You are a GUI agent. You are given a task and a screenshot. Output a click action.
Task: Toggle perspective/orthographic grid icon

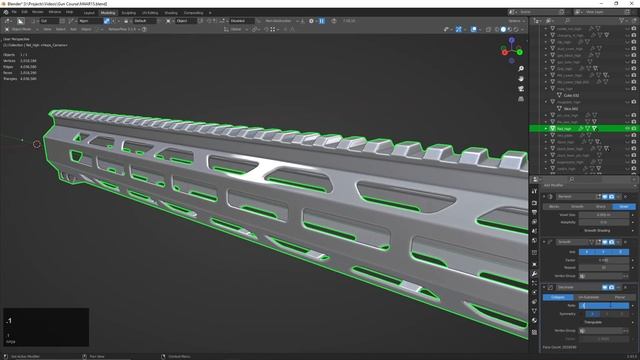[521, 99]
